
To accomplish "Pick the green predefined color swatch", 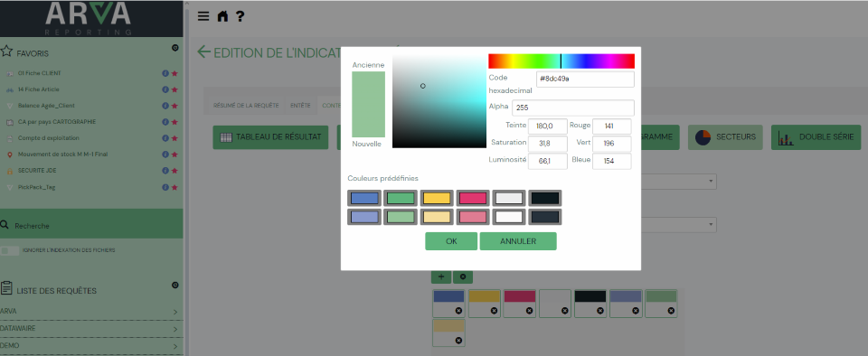I will pos(401,198).
